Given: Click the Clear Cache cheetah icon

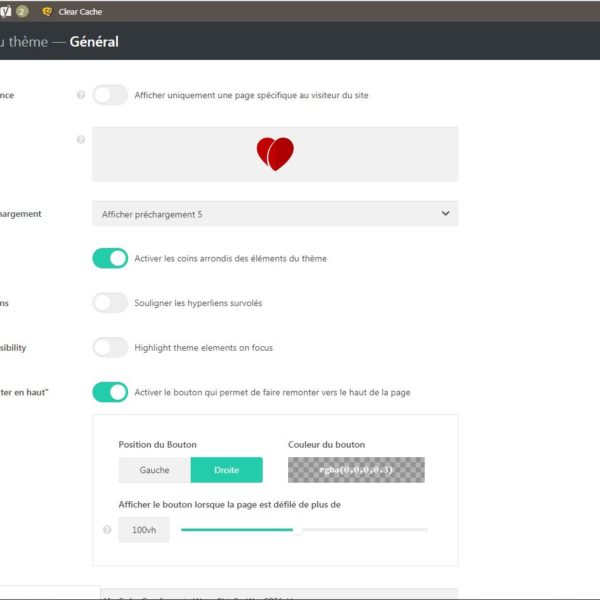Looking at the screenshot, I should pos(47,11).
